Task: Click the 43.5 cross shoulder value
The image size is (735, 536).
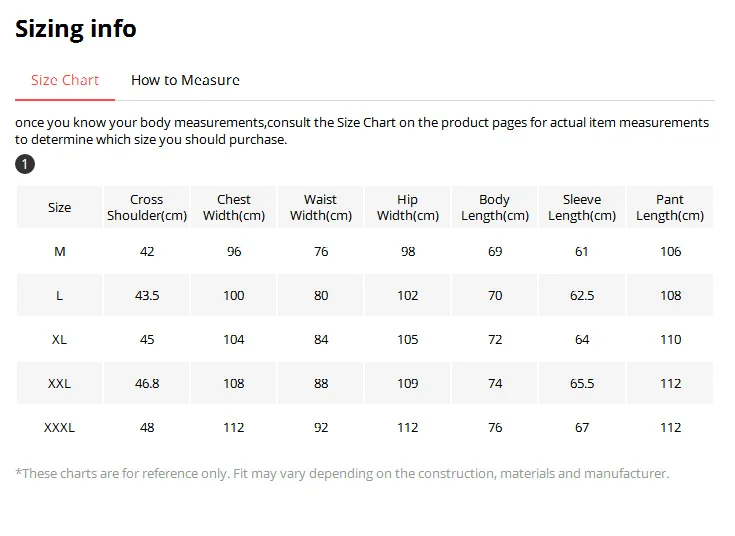Action: (147, 295)
